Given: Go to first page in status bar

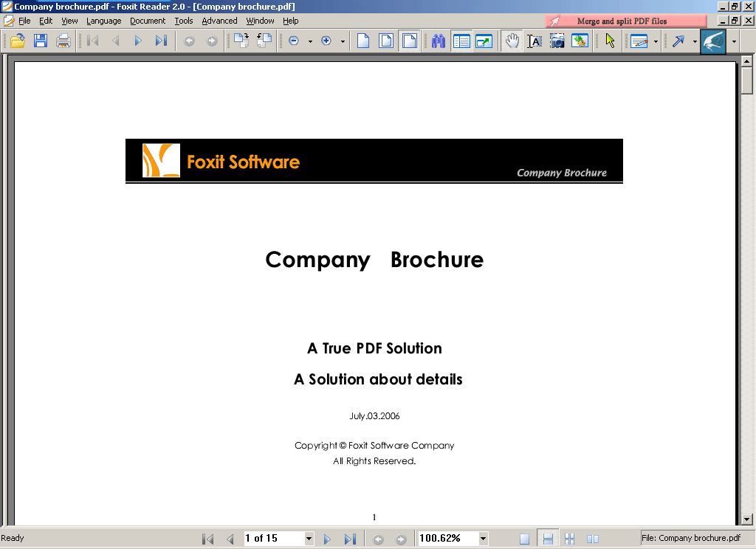Looking at the screenshot, I should point(207,539).
